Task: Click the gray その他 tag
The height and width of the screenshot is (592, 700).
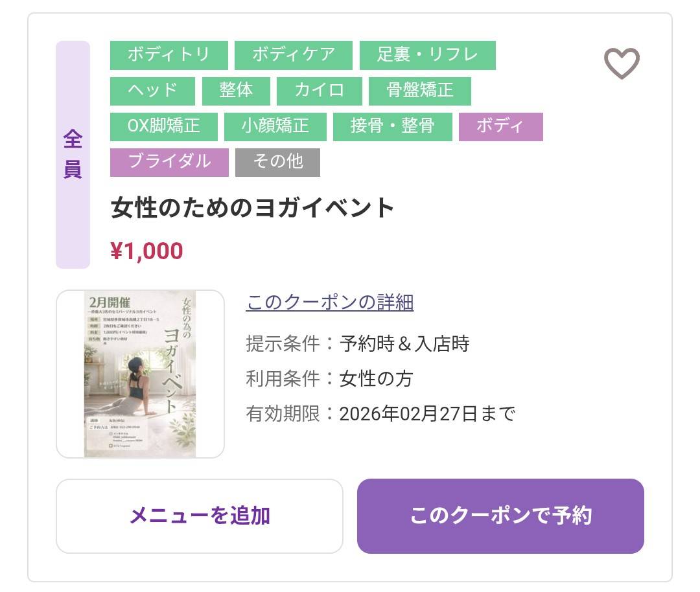Action: [277, 163]
